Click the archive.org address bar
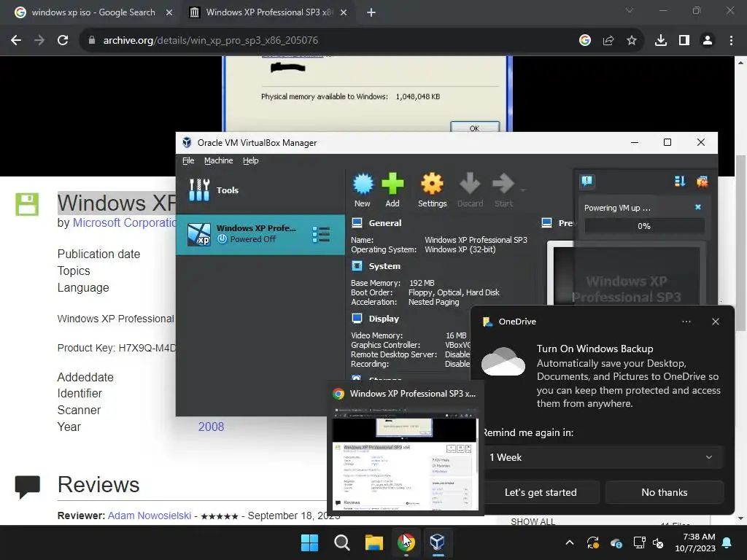 tap(329, 41)
